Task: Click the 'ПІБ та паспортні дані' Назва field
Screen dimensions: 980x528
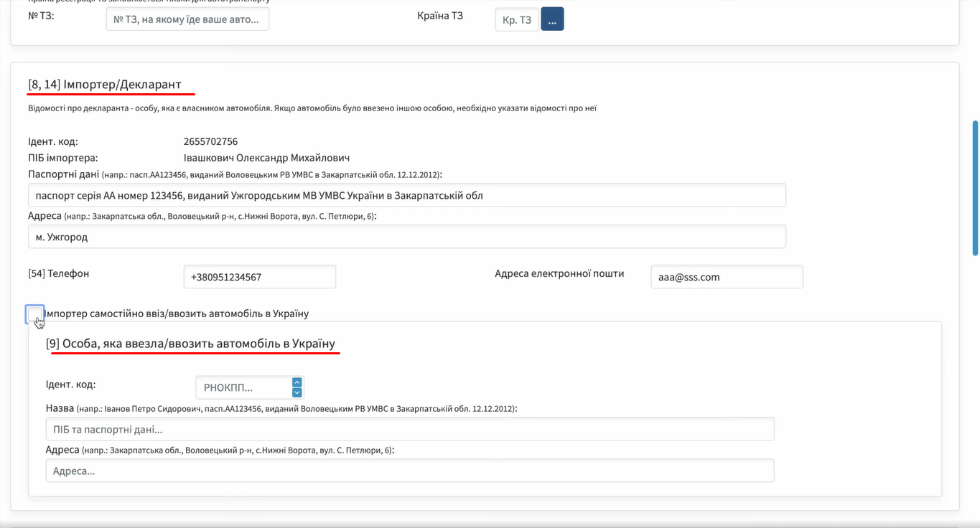Action: (x=410, y=429)
